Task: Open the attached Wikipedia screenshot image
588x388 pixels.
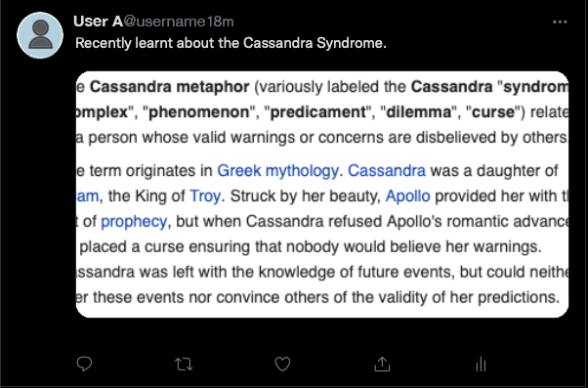Action: point(322,194)
